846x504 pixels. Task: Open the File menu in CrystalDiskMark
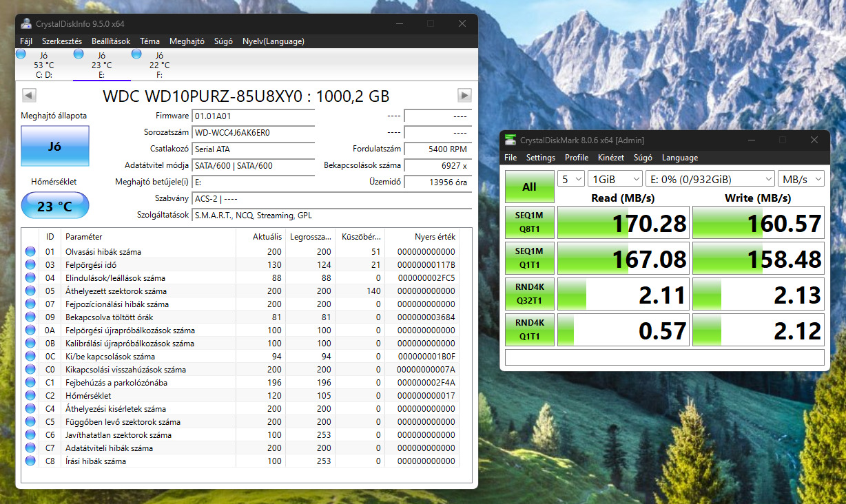pyautogui.click(x=510, y=158)
